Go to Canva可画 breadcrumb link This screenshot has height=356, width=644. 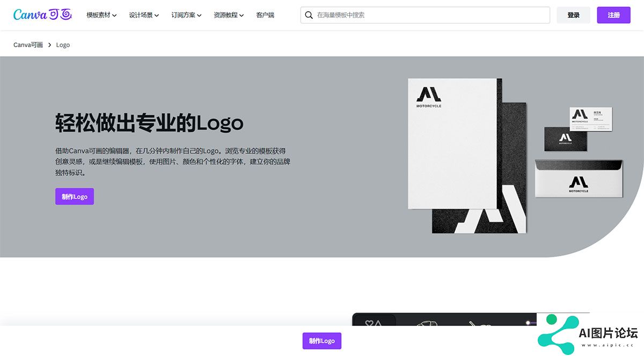(28, 45)
